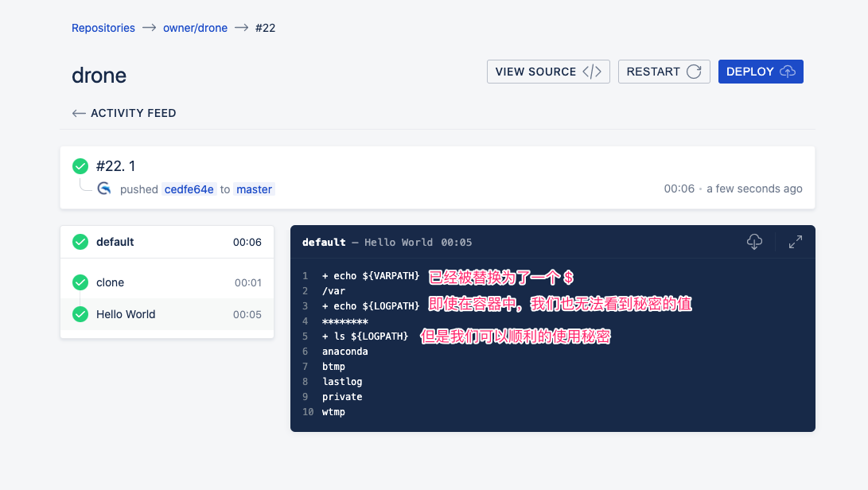Click the green check icon beside #22. 1
868x490 pixels.
click(80, 166)
